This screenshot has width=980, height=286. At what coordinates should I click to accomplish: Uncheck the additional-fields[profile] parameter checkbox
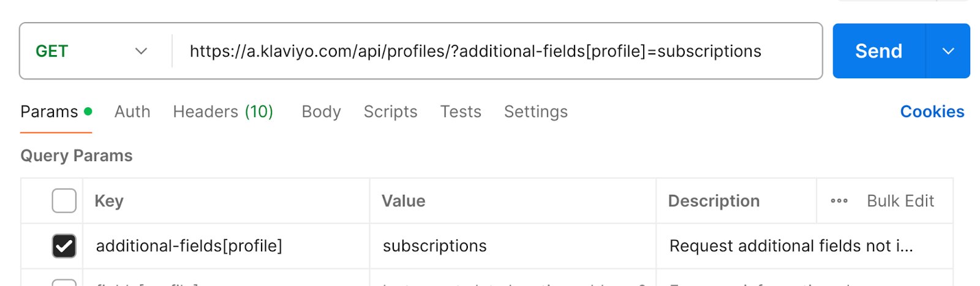pos(64,246)
